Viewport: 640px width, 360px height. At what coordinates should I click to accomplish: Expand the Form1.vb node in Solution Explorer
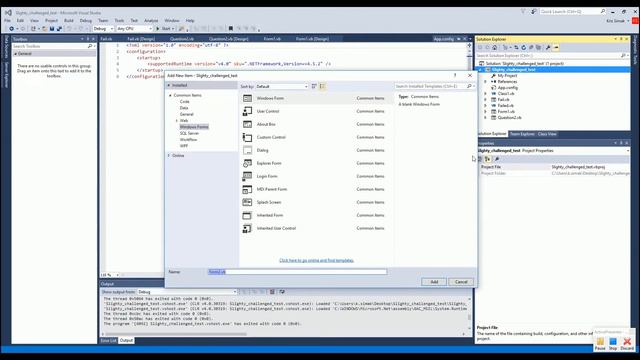point(485,111)
